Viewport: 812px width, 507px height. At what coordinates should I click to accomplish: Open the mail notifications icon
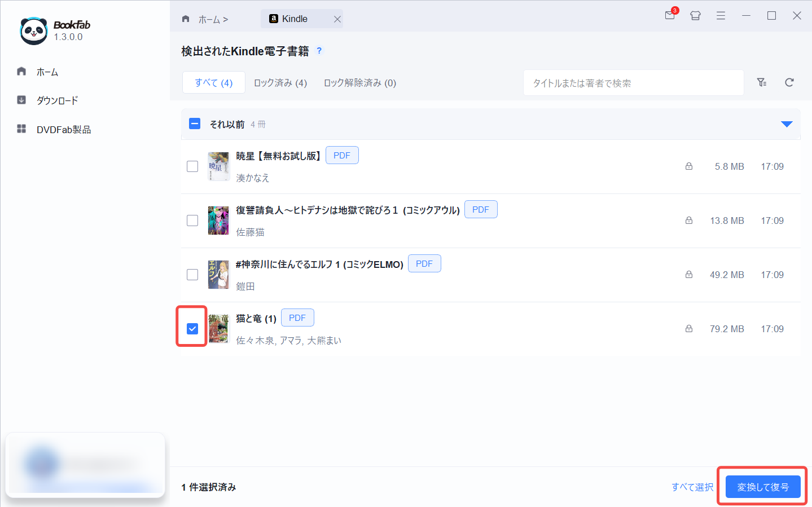click(x=670, y=15)
